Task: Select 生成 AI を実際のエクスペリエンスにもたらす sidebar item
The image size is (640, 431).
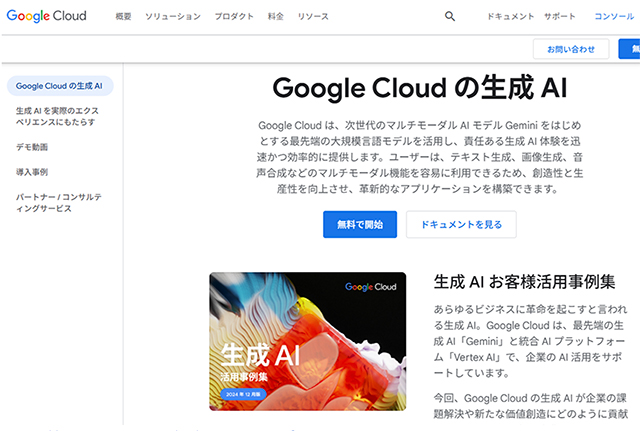Action: click(x=57, y=116)
